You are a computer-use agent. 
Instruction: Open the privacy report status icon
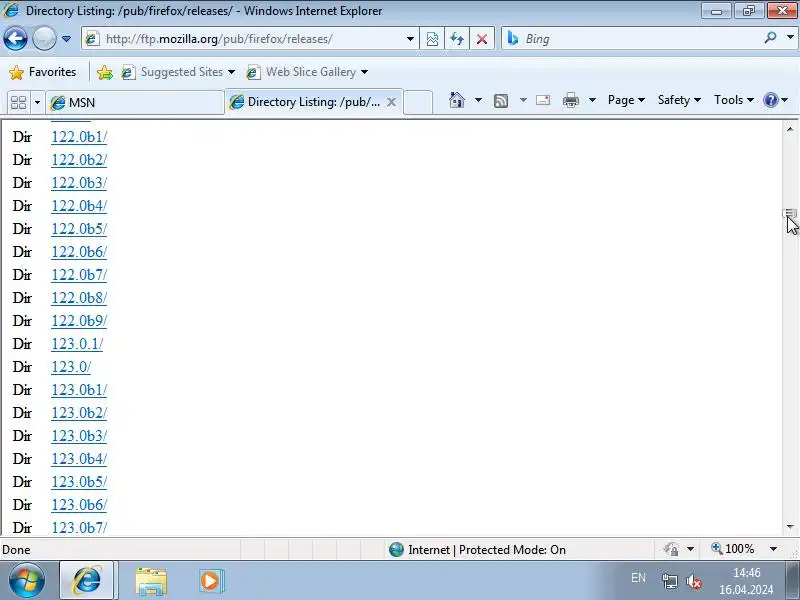tap(671, 549)
